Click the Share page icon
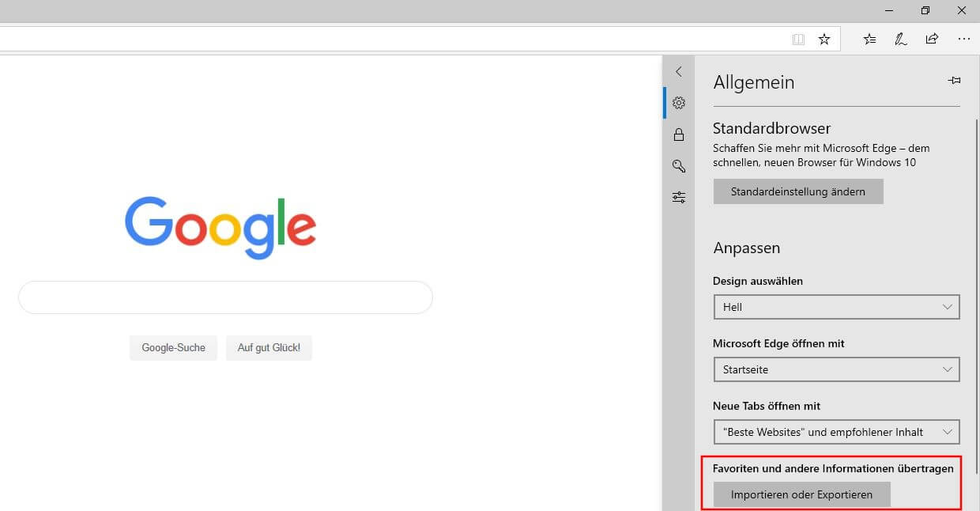This screenshot has height=511, width=980. pyautogui.click(x=932, y=39)
